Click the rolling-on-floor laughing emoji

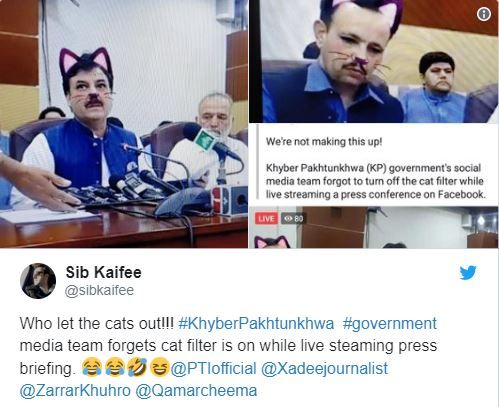click(136, 367)
